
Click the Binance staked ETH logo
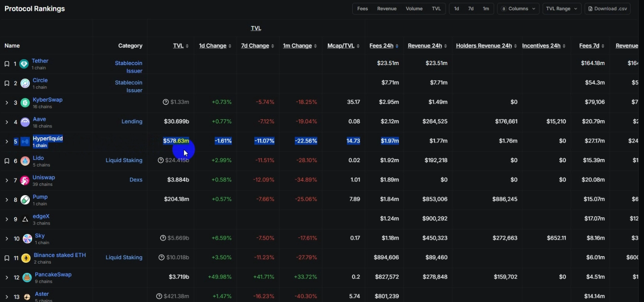click(26, 258)
